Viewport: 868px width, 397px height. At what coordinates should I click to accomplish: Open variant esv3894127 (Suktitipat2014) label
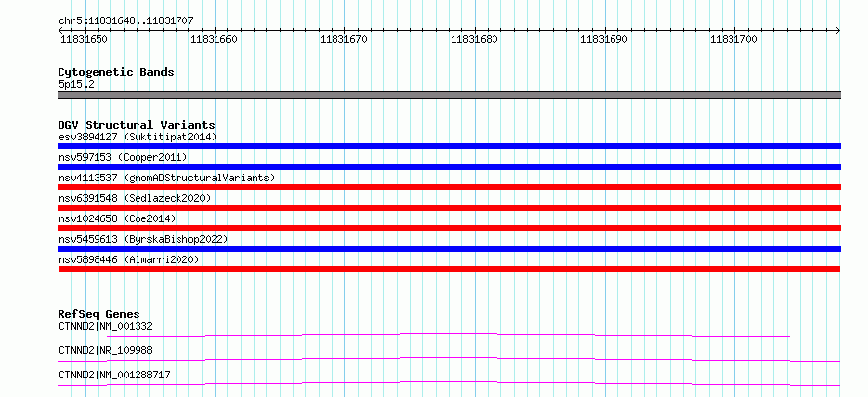click(x=138, y=137)
